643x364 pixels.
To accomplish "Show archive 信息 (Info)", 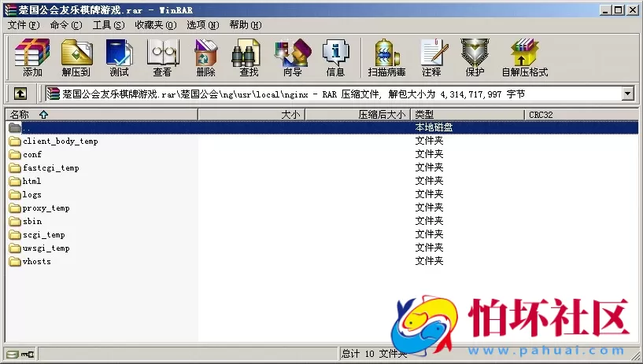I will click(x=335, y=57).
